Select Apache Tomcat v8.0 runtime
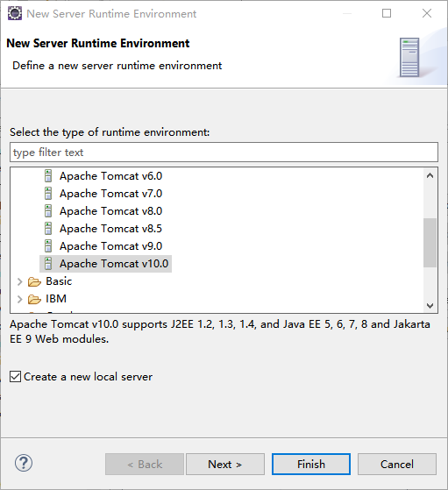The height and width of the screenshot is (490, 448). [x=111, y=211]
